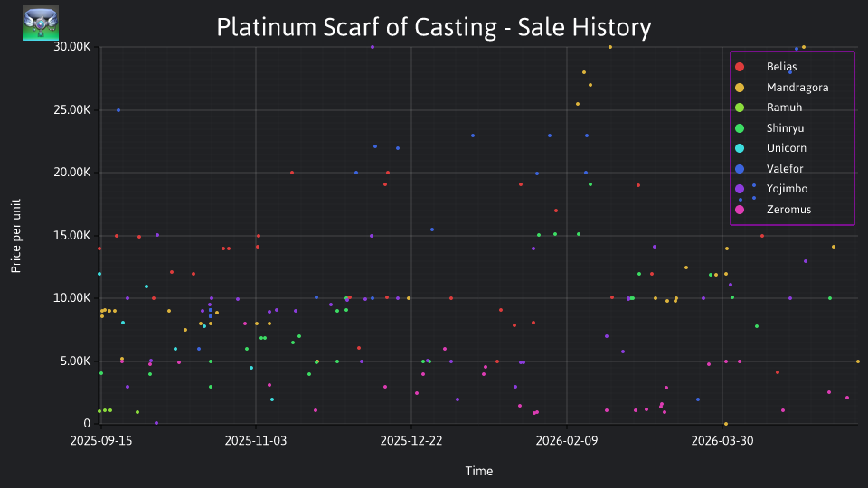
Task: Click the blue Valefor point at 25K
Action: [x=118, y=110]
